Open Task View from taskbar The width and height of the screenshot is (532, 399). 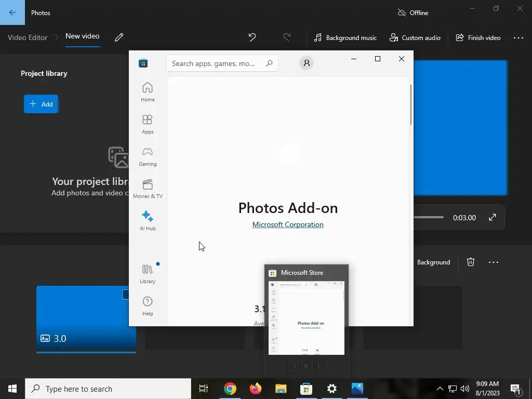tap(204, 389)
